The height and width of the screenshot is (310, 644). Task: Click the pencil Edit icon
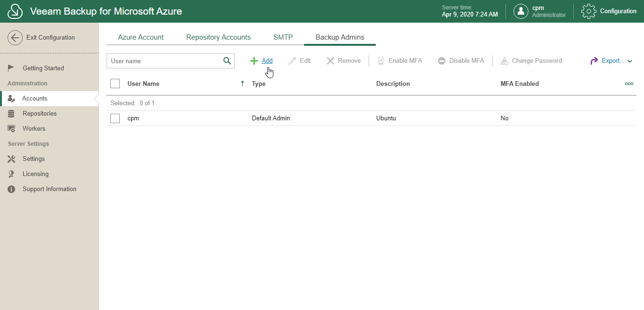[292, 61]
